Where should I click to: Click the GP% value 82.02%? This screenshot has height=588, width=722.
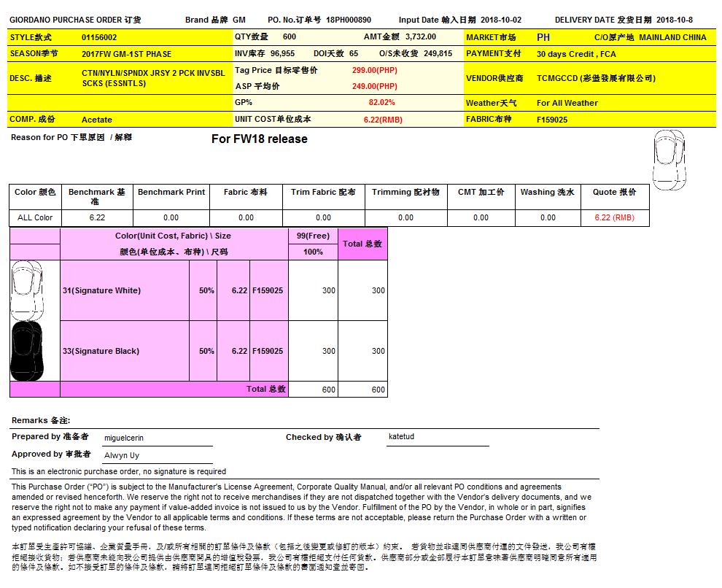[x=381, y=103]
